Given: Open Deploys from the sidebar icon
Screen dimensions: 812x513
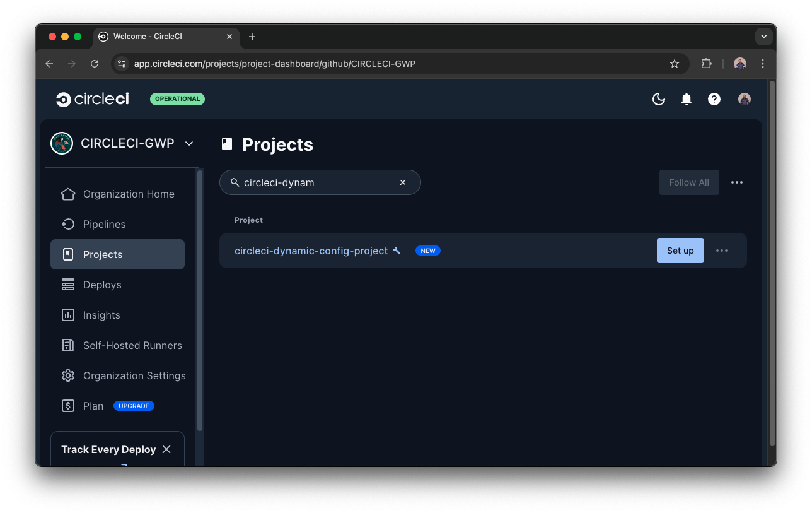Looking at the screenshot, I should coord(67,285).
